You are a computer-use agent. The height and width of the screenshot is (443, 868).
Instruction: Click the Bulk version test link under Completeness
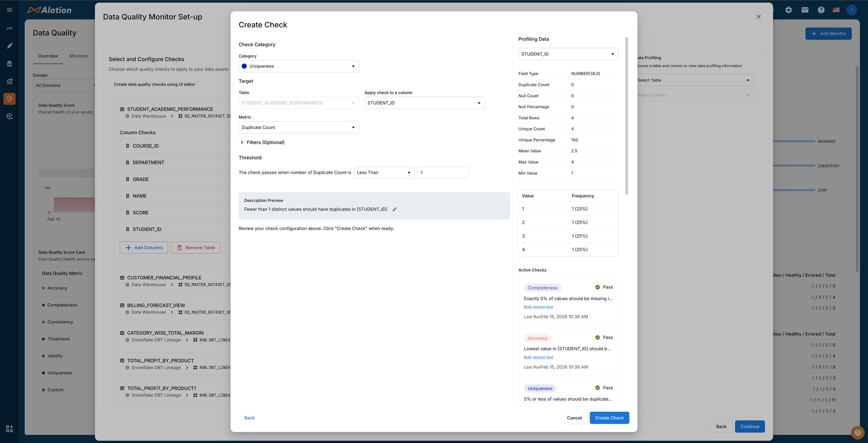539,307
